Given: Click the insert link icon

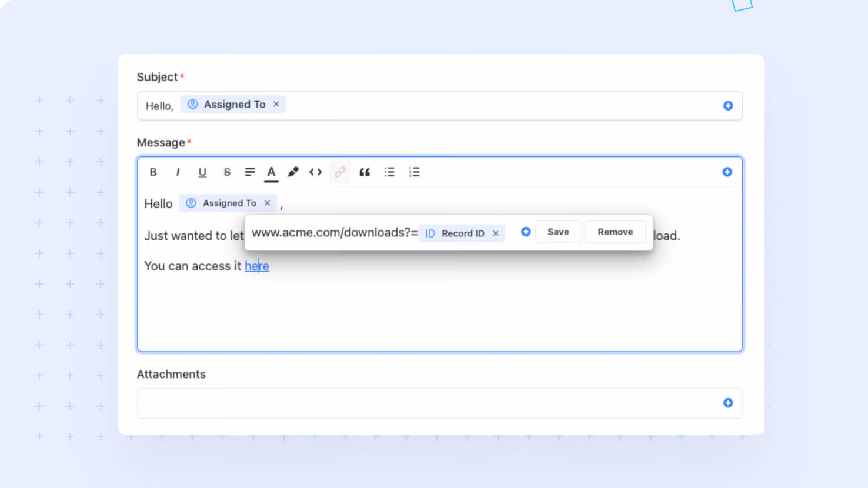Looking at the screenshot, I should [340, 172].
